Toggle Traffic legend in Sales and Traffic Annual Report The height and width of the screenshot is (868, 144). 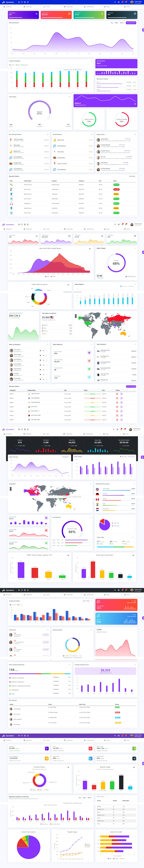point(53,277)
